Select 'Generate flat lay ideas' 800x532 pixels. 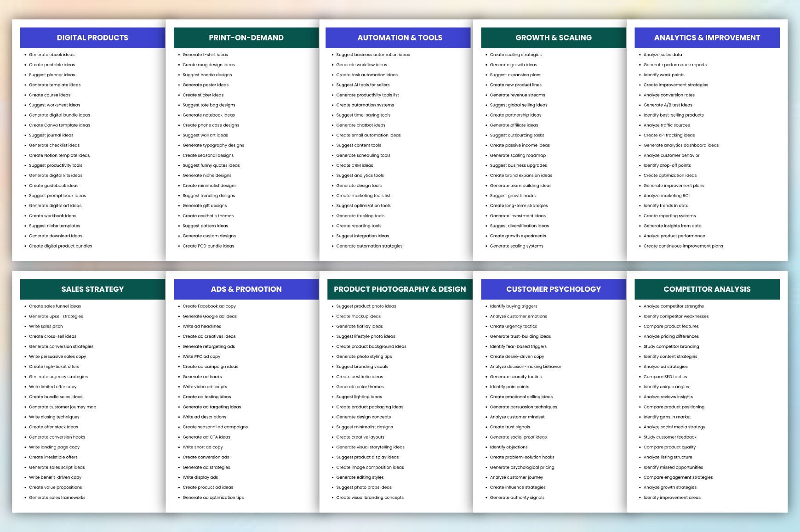pos(360,326)
